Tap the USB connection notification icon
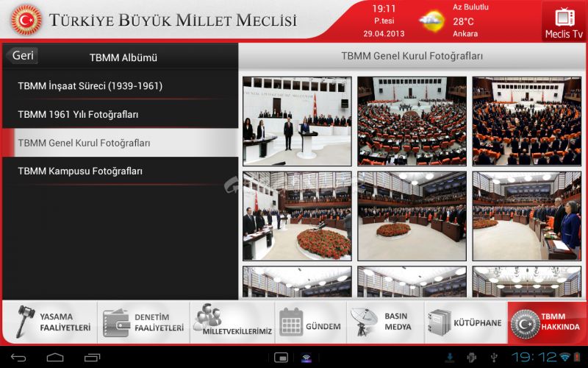 494,358
